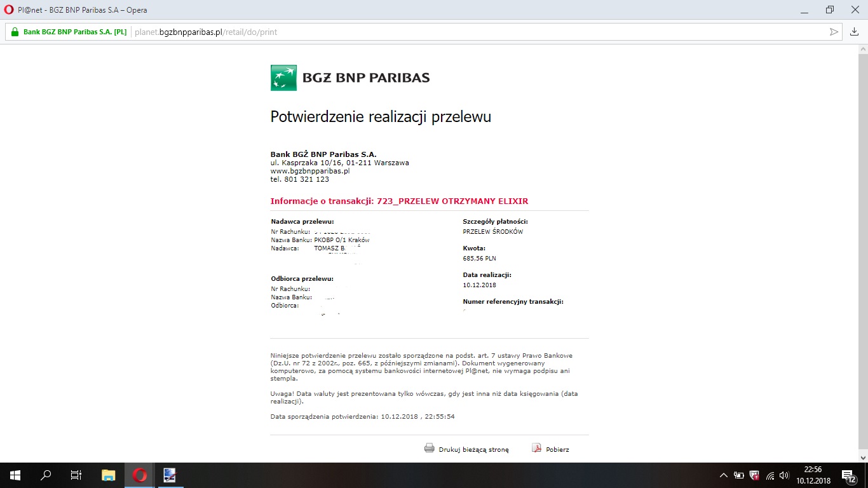Open the Windows Start menu

15,475
